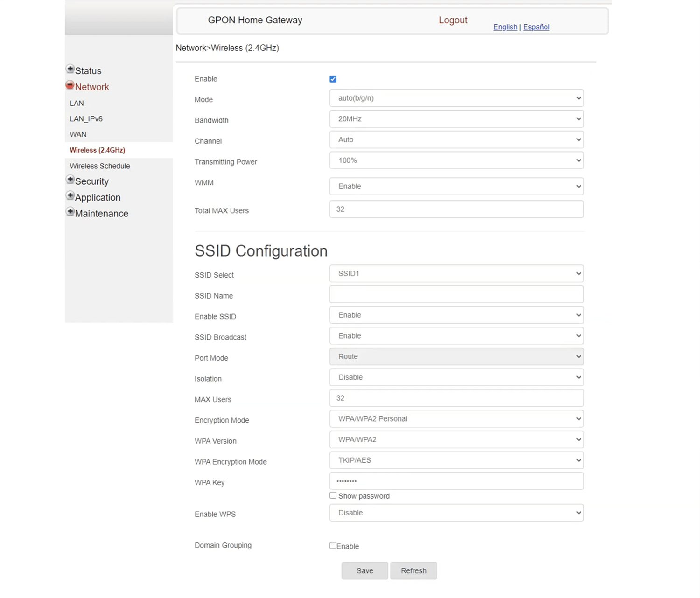700x598 pixels.
Task: Open the Encryption Mode dropdown
Action: pyautogui.click(x=456, y=419)
